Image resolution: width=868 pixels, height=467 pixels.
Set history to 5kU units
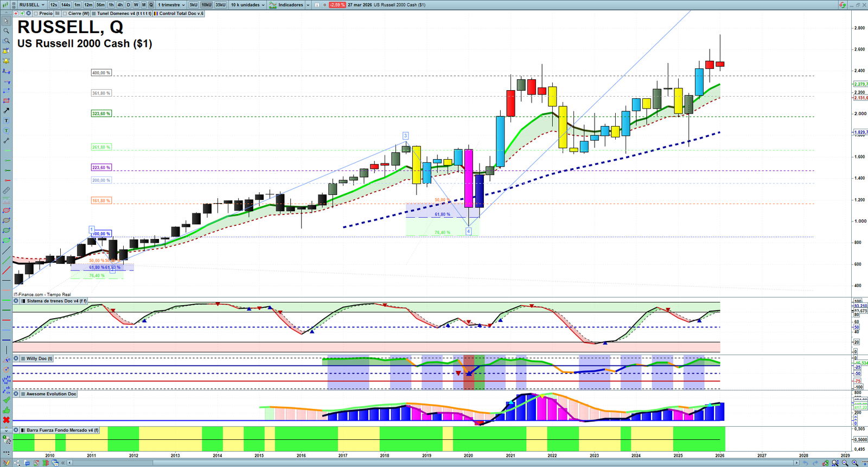pos(194,5)
